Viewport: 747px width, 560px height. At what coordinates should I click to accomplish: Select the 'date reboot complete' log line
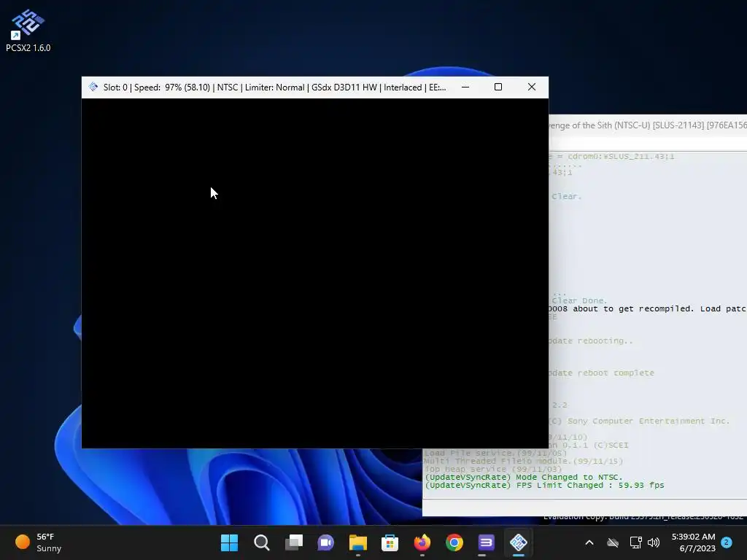[602, 373]
